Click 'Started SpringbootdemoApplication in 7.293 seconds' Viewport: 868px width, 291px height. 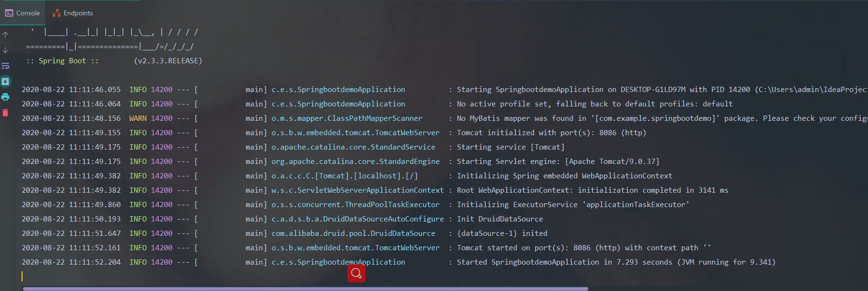[x=616, y=262]
